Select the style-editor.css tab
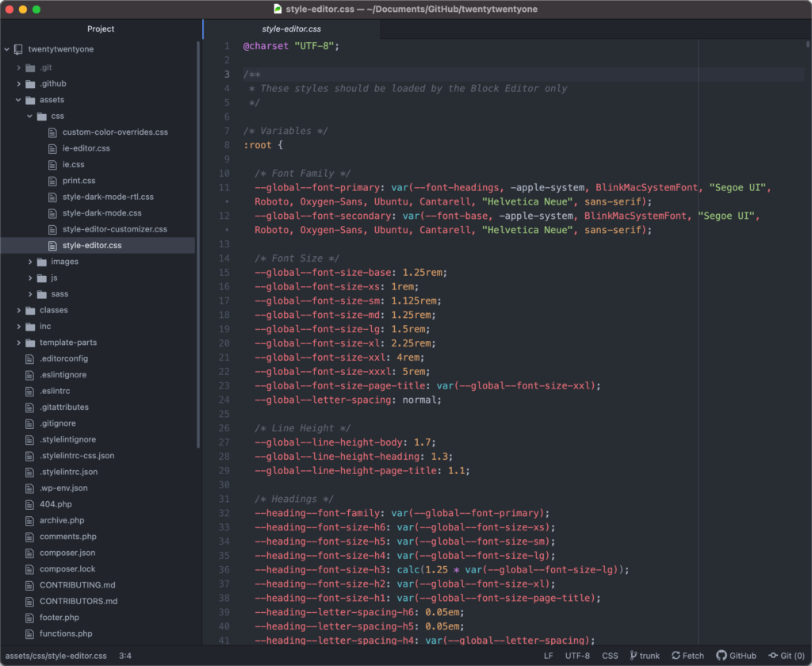 coord(292,29)
